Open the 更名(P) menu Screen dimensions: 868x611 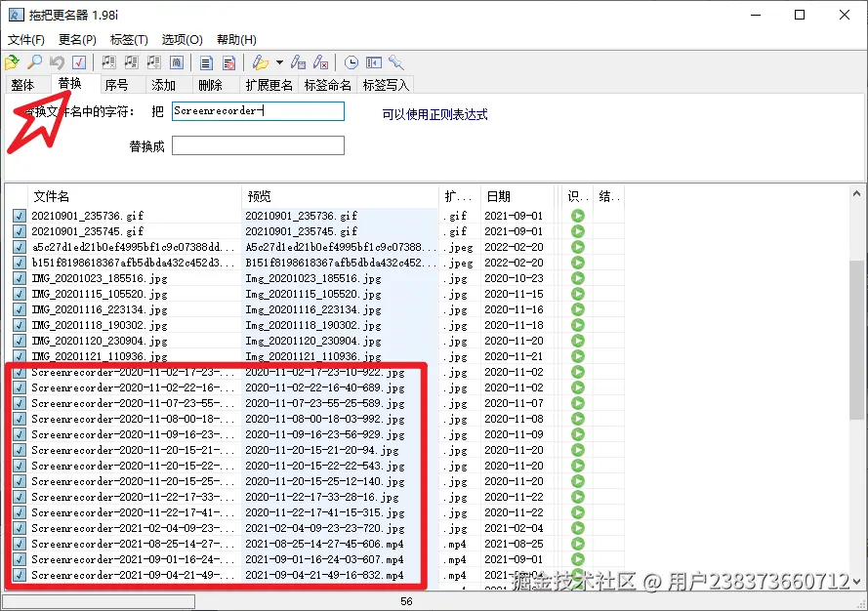click(x=77, y=40)
